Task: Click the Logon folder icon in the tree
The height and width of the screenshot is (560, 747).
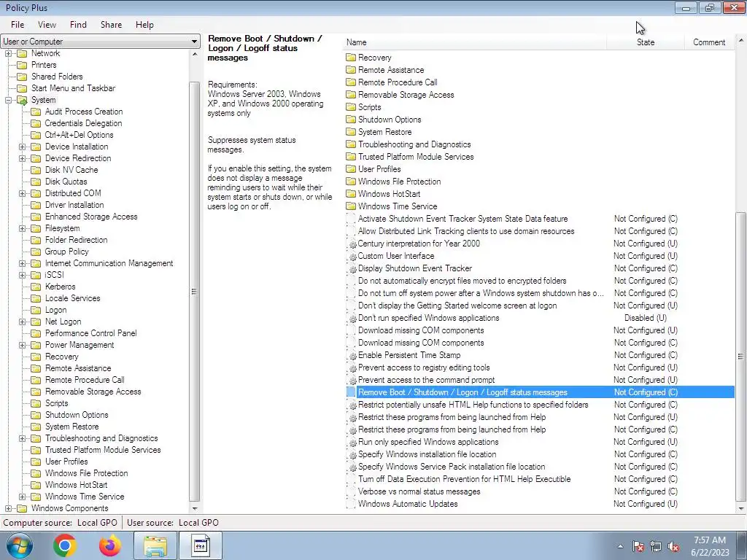Action: [36, 310]
